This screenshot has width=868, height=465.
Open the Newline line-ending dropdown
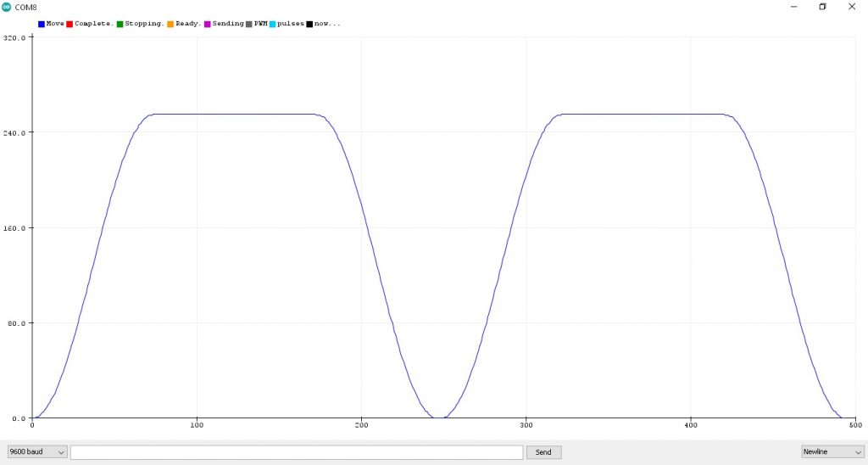(832, 451)
